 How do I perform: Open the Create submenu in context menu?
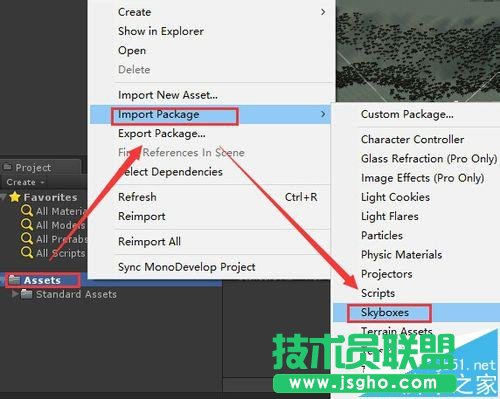click(x=211, y=12)
